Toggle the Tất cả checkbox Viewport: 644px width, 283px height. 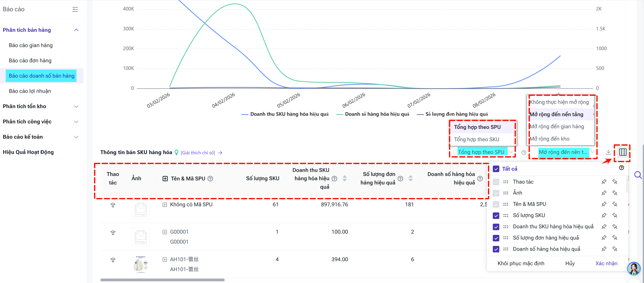click(x=496, y=169)
